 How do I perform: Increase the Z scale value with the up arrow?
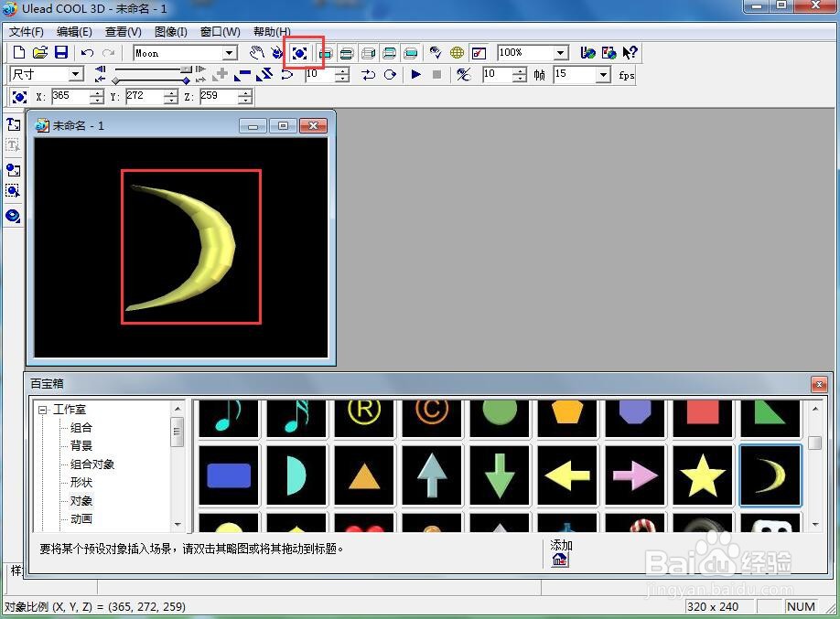(245, 93)
